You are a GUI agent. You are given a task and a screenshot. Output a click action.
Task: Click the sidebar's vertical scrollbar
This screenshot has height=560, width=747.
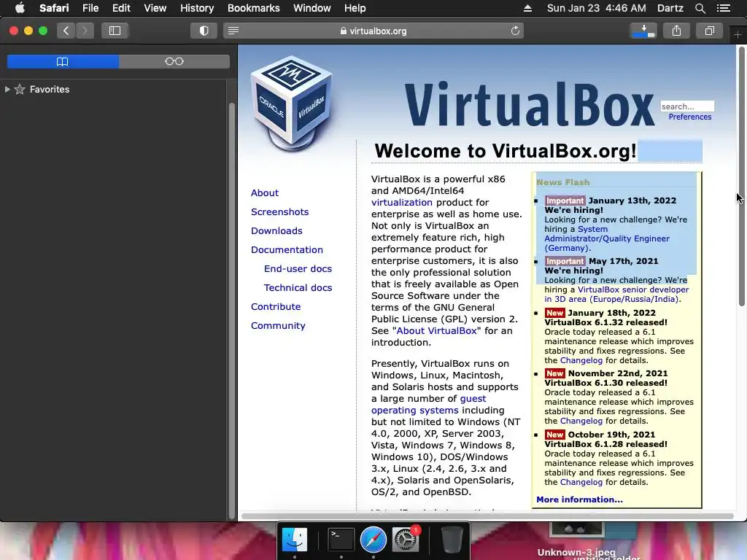click(232, 309)
